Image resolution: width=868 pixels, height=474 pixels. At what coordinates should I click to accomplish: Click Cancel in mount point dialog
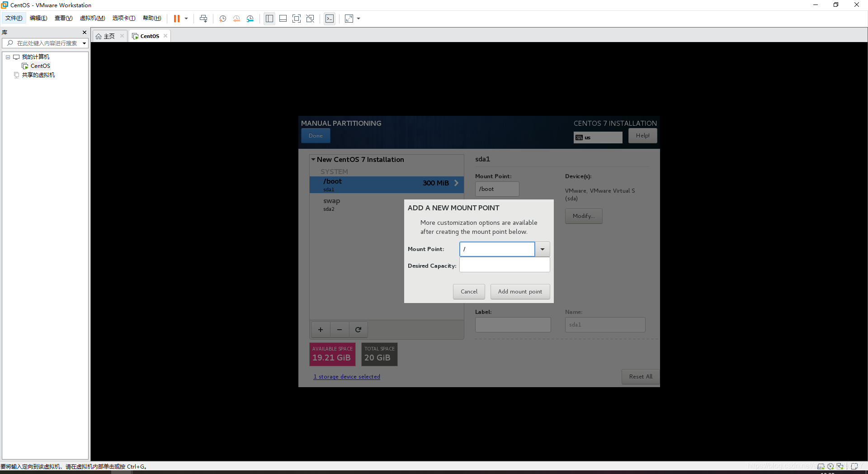point(469,292)
